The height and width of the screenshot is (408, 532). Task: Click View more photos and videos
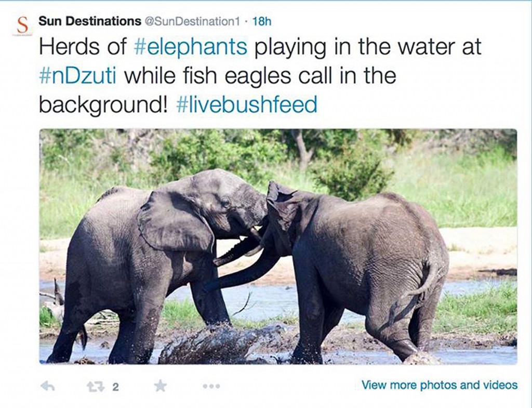point(440,385)
